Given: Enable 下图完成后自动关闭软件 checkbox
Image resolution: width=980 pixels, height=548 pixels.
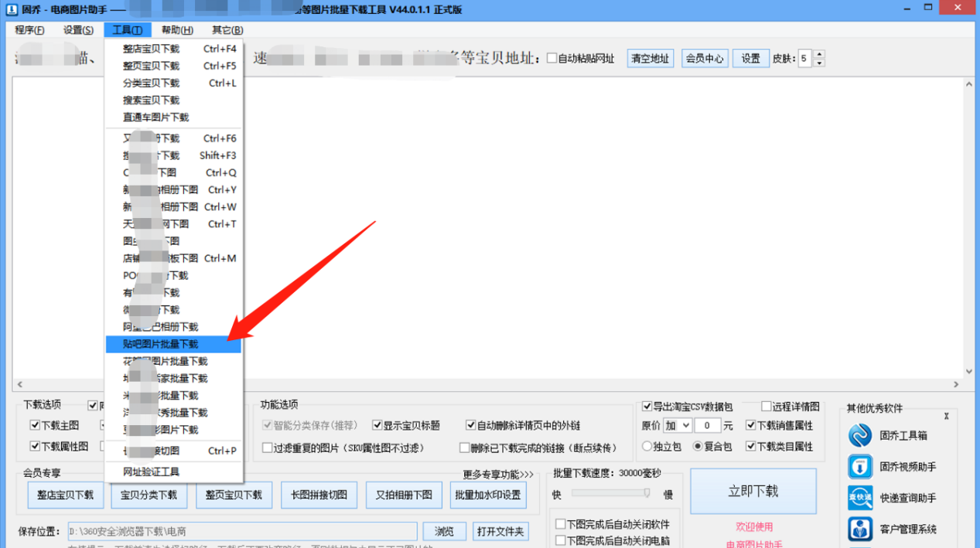Looking at the screenshot, I should pos(561,524).
